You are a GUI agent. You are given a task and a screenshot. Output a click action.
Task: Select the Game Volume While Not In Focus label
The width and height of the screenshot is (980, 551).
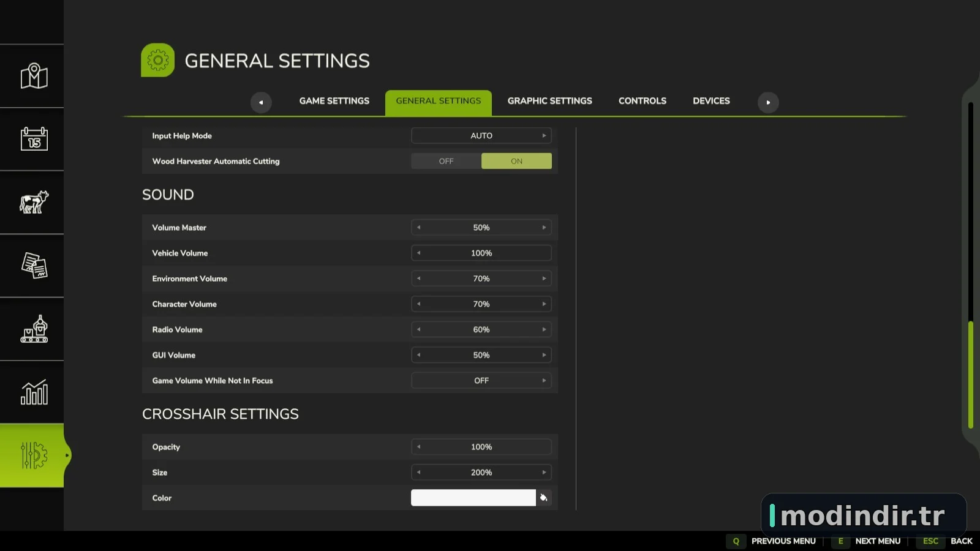[x=213, y=381]
